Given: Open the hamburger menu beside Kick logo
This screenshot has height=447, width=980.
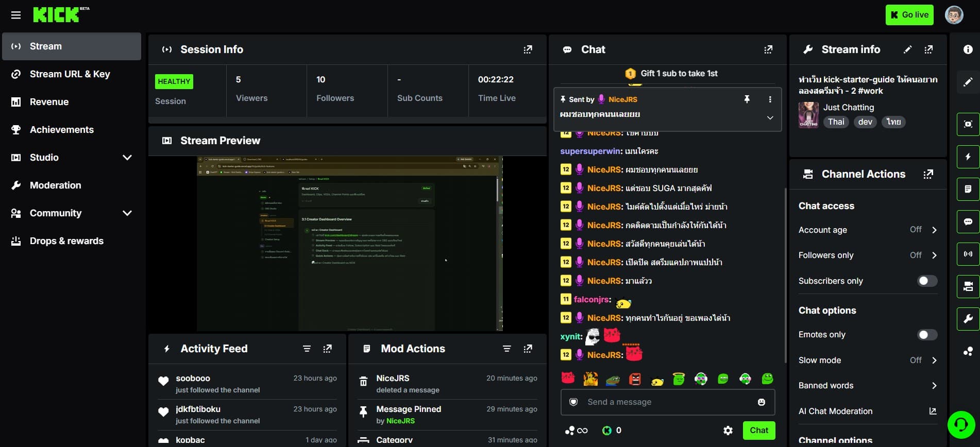Looking at the screenshot, I should (16, 15).
